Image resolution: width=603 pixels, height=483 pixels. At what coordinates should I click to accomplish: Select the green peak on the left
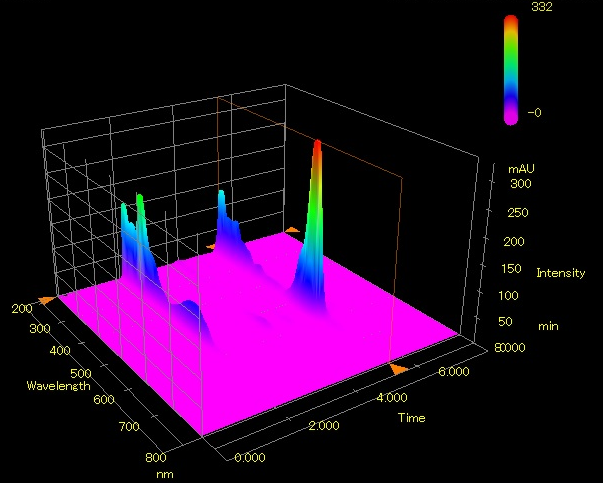tap(141, 198)
